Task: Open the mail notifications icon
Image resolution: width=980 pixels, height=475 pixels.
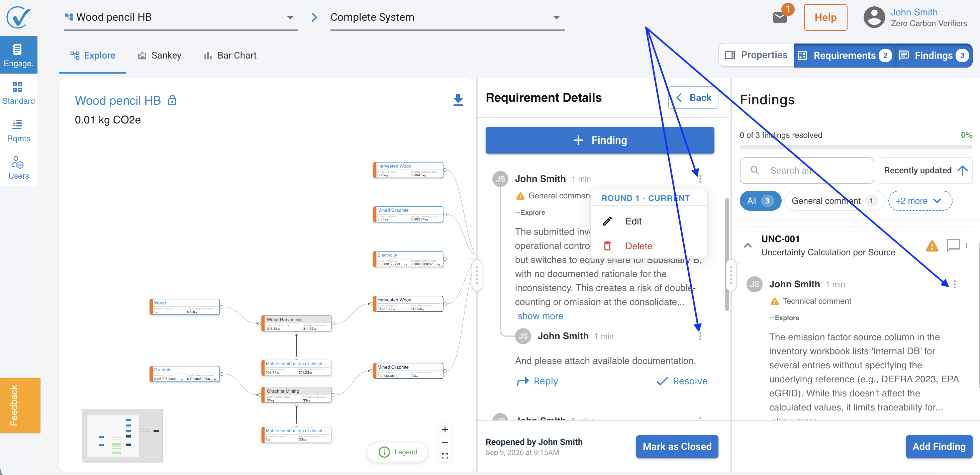Action: [780, 17]
